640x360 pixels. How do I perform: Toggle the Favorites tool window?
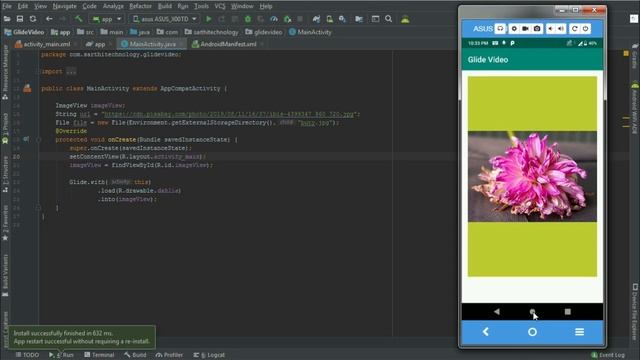click(5, 223)
